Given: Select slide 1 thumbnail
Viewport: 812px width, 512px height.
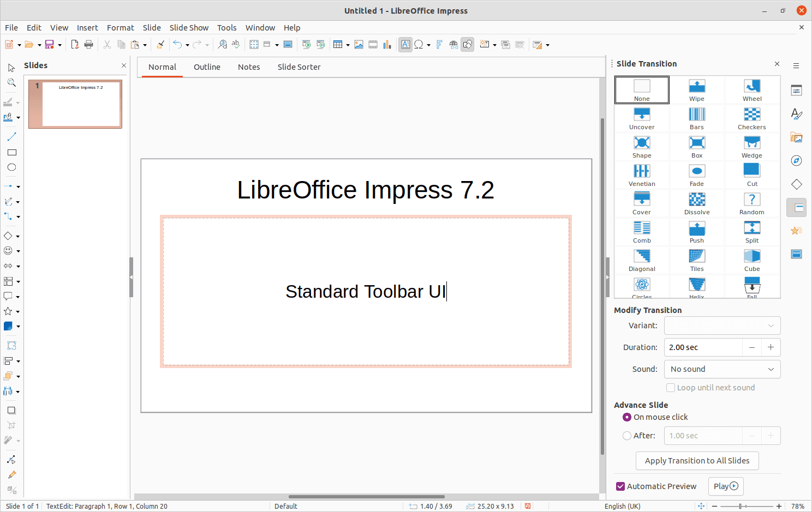Looking at the screenshot, I should point(75,104).
